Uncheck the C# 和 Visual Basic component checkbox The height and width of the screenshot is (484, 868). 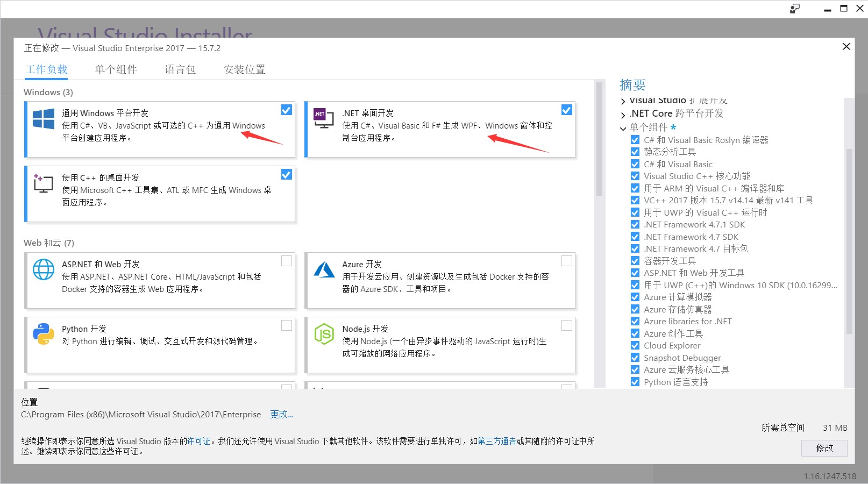635,164
